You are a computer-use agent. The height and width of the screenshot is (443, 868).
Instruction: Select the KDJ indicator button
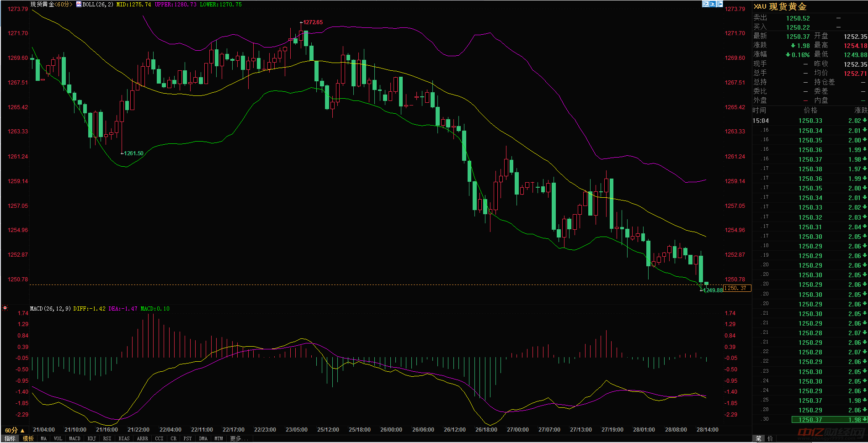[x=91, y=438]
